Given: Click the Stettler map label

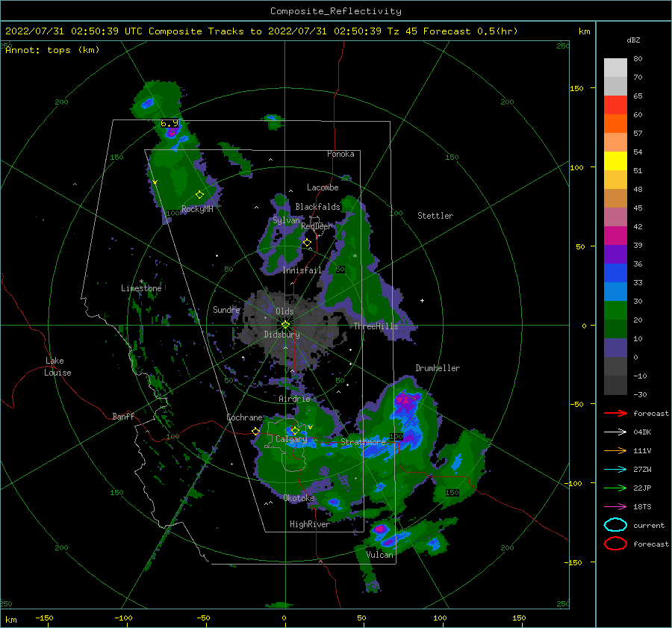Looking at the screenshot, I should [435, 216].
